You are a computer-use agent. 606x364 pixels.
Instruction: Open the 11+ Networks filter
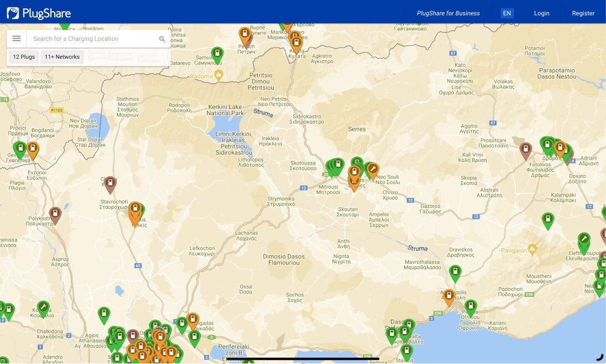coord(62,57)
